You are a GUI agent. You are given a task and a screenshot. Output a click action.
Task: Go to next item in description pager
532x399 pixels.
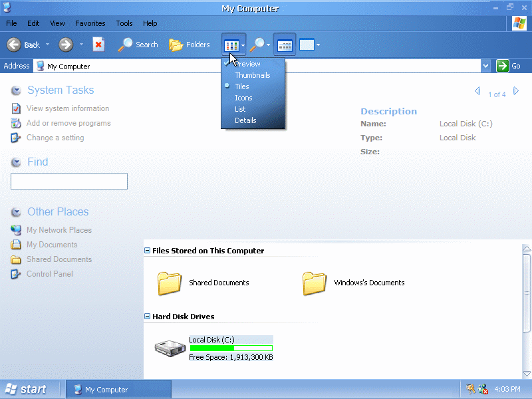pyautogui.click(x=516, y=91)
